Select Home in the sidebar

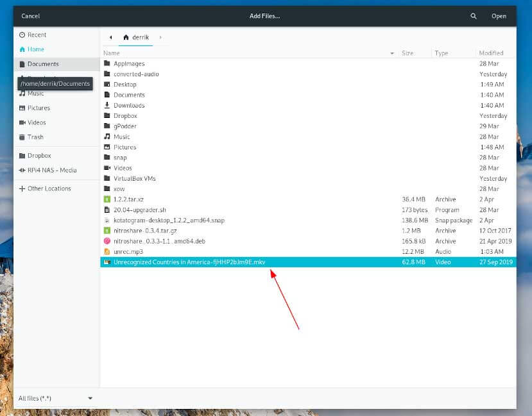pos(56,49)
